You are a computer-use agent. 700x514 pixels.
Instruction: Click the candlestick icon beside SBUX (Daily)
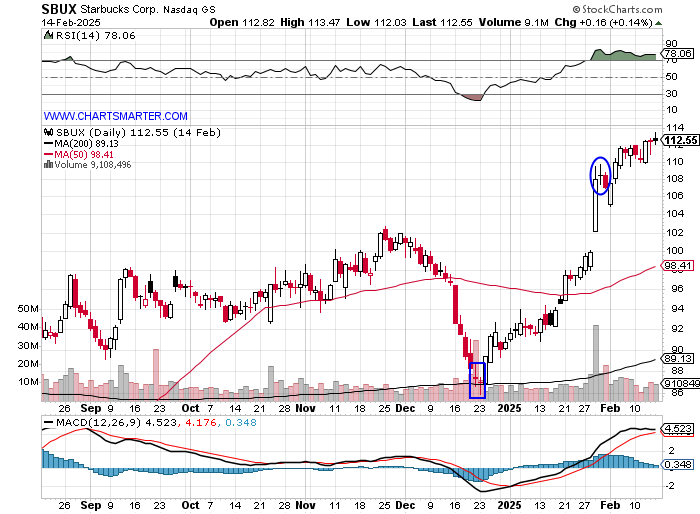pos(49,133)
